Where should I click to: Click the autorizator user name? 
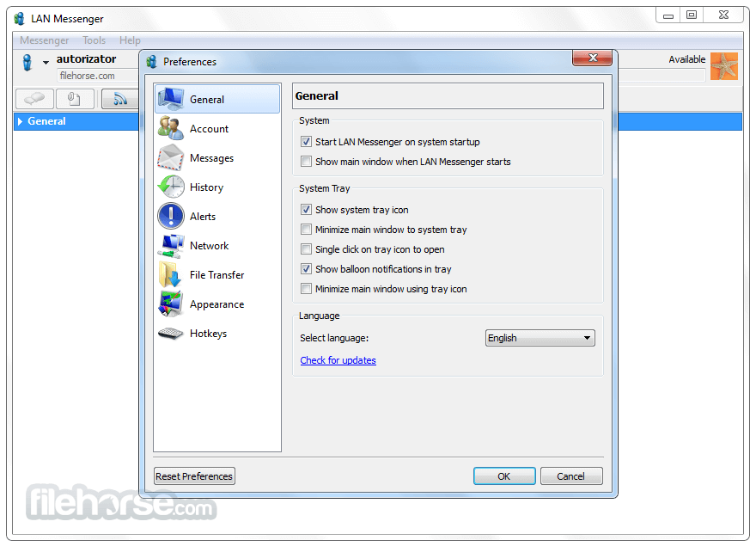pos(86,58)
